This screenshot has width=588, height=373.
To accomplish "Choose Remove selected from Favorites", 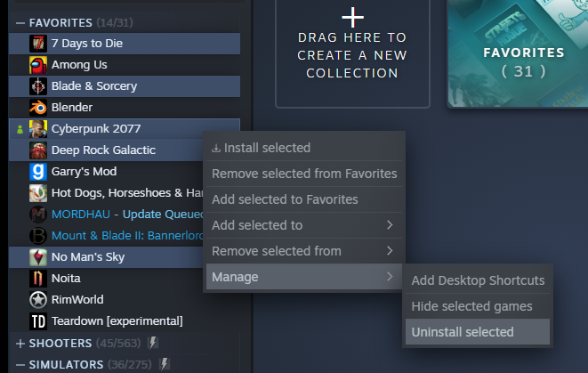I will coord(304,174).
